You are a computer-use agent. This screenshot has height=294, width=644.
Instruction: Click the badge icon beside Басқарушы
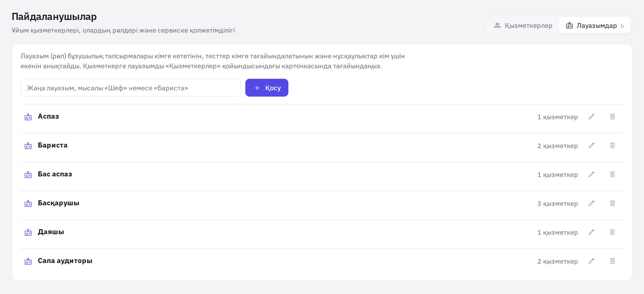(x=28, y=203)
